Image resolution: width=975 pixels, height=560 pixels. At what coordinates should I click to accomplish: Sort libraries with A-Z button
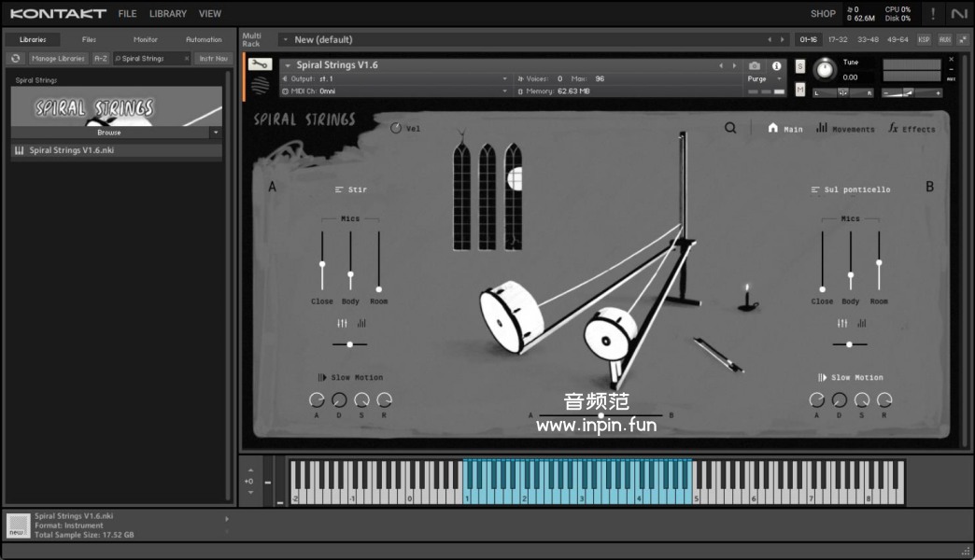[101, 59]
